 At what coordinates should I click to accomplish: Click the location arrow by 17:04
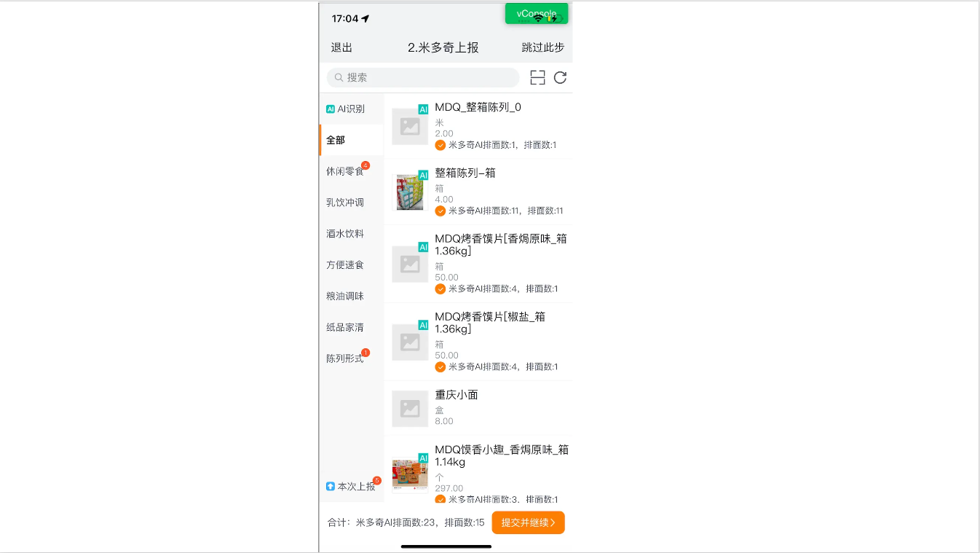click(x=365, y=18)
